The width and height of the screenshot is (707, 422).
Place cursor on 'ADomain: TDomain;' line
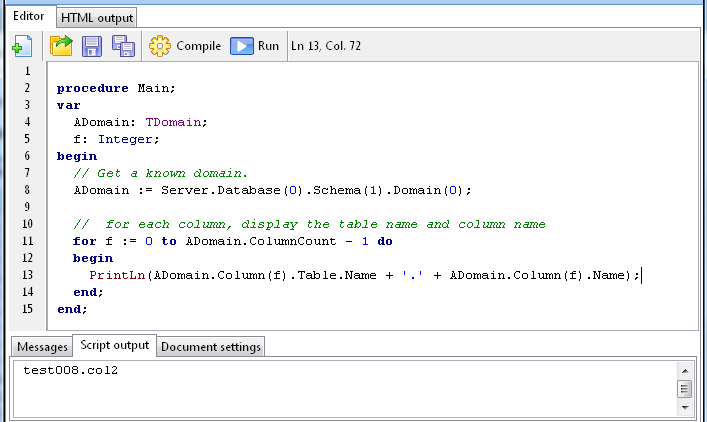140,122
